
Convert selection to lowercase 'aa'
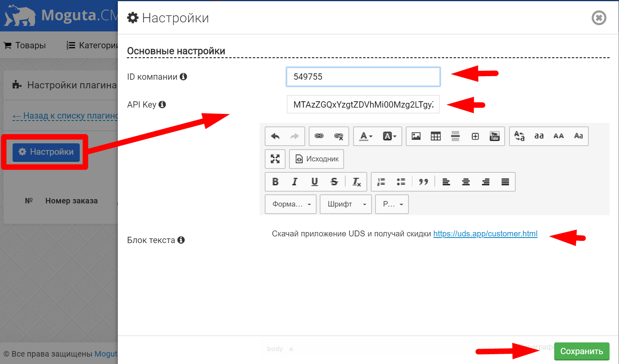[539, 136]
